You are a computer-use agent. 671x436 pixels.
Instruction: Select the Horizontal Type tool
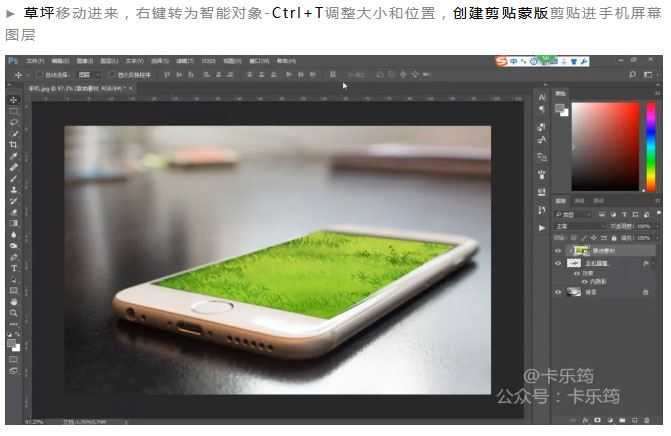click(x=14, y=268)
